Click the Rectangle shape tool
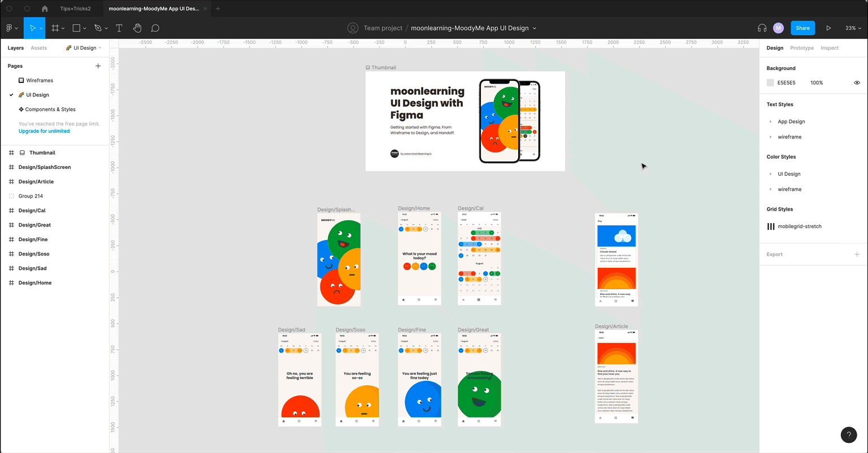 coord(76,28)
